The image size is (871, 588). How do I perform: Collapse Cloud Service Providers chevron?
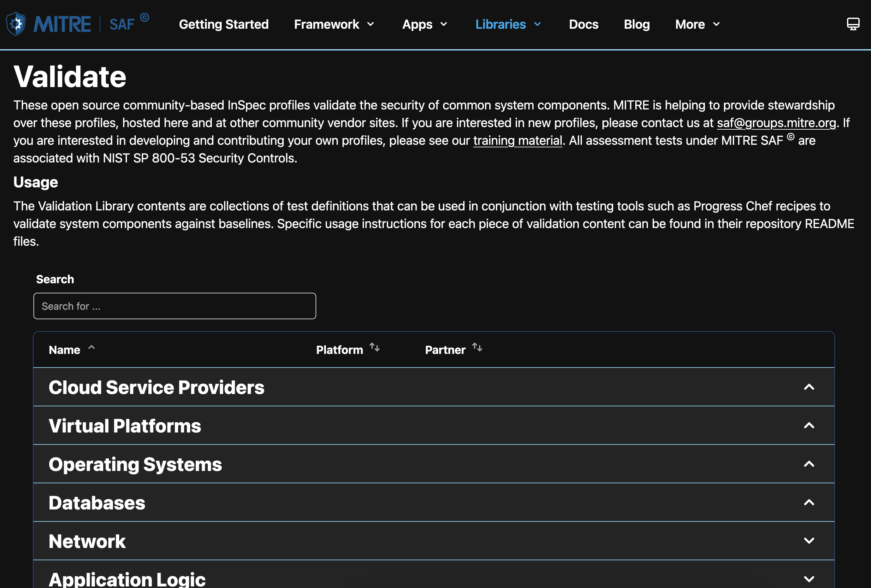click(809, 387)
